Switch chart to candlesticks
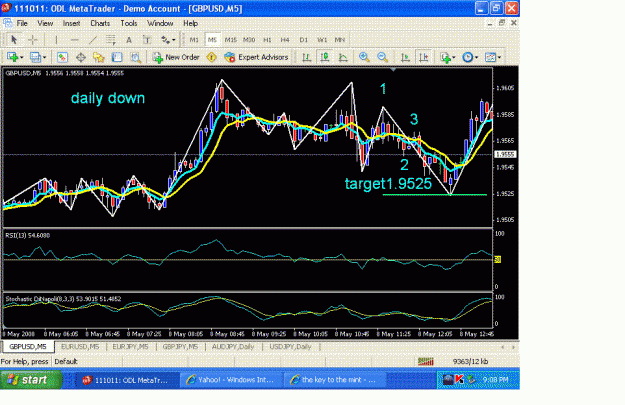 point(325,57)
